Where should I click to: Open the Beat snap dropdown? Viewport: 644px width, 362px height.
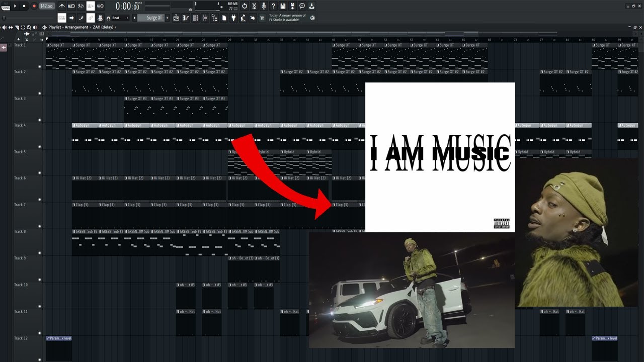coord(121,18)
